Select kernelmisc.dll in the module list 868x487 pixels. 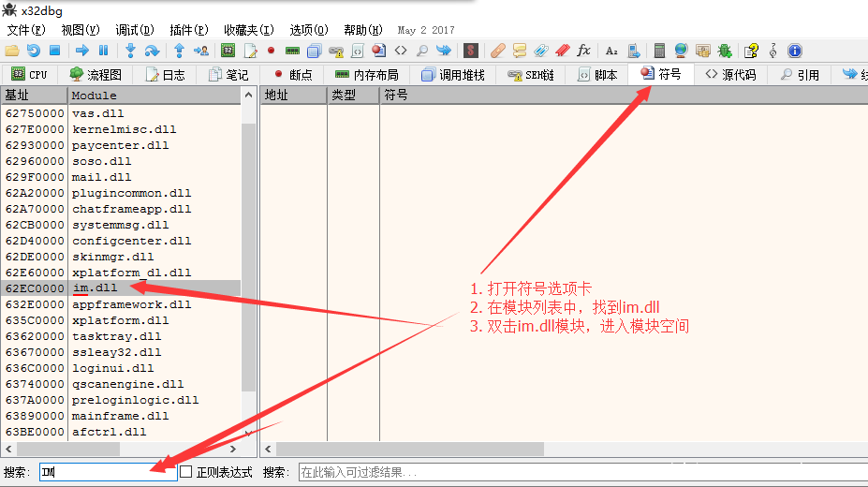(x=121, y=129)
